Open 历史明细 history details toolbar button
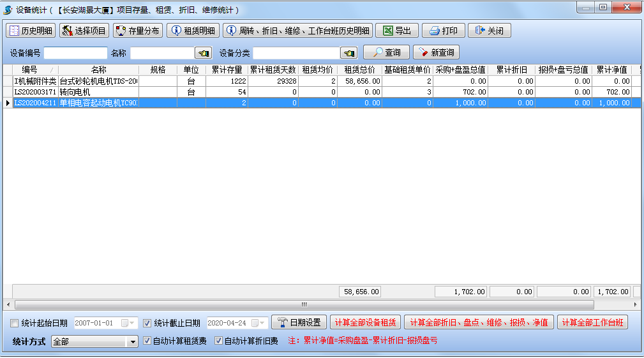The height and width of the screenshot is (358, 644). coord(31,31)
